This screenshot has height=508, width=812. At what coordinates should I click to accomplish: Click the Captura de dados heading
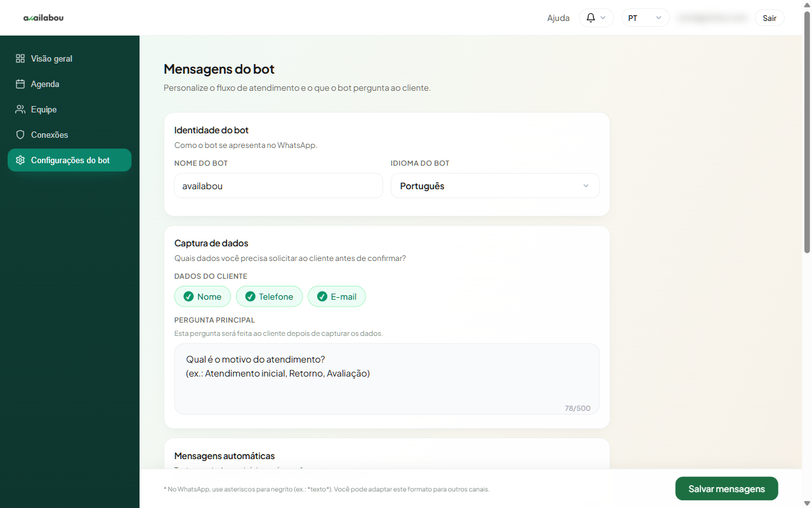(x=211, y=243)
